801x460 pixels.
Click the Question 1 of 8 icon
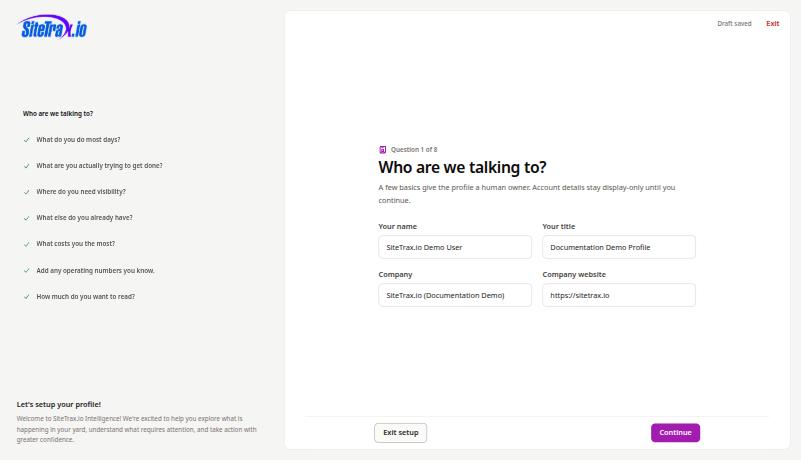click(x=383, y=150)
